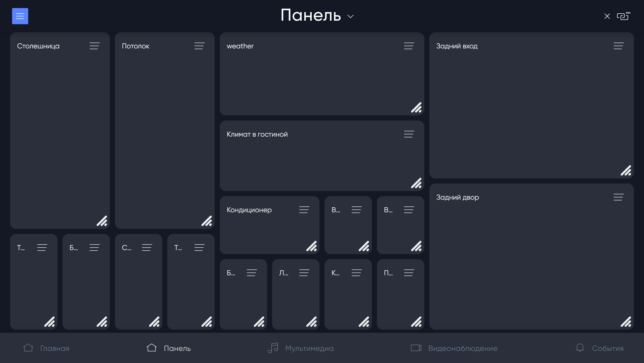Click the Панель heading text
The image size is (644, 363).
click(x=311, y=15)
